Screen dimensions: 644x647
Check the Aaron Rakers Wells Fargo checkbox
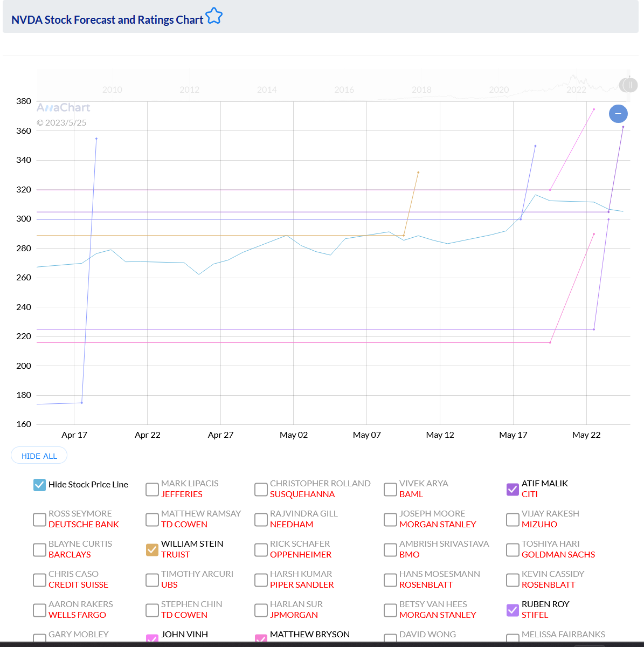39,610
